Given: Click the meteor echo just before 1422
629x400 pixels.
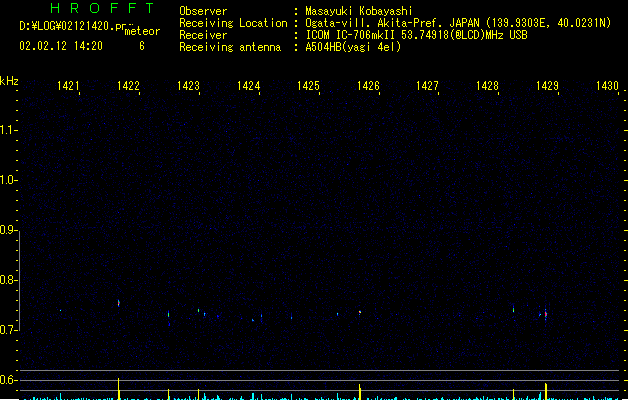Looking at the screenshot, I should 119,303.
